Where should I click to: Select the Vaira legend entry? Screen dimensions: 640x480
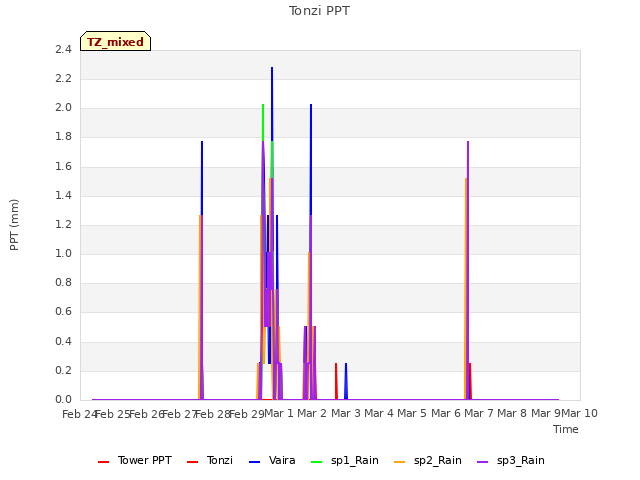[x=272, y=460]
